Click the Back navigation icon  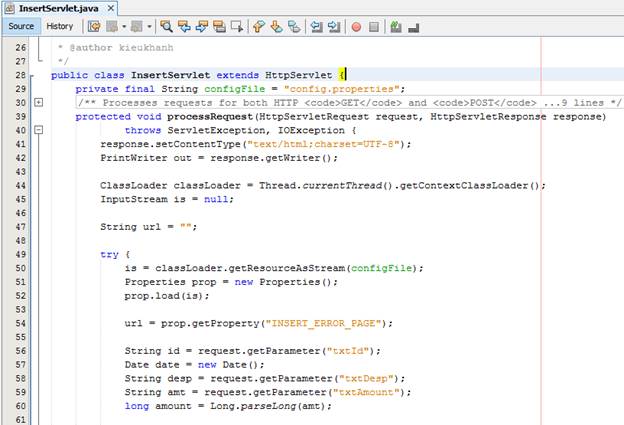(112, 27)
